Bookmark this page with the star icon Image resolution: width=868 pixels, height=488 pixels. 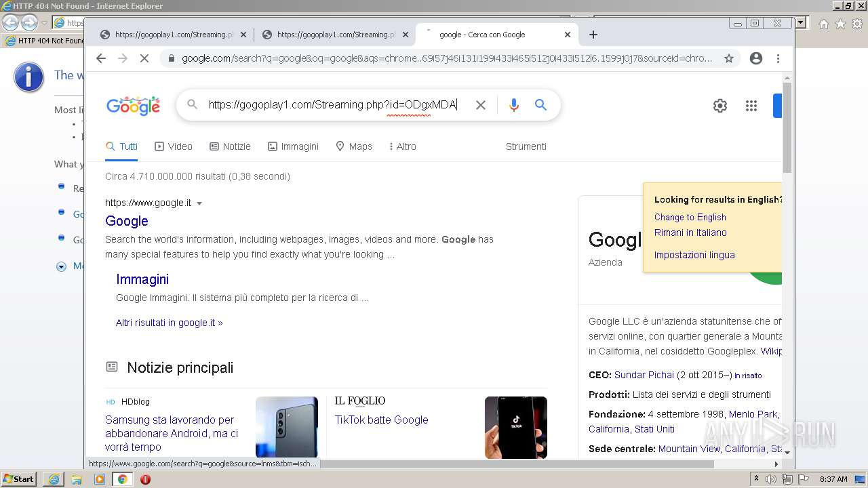tap(729, 58)
